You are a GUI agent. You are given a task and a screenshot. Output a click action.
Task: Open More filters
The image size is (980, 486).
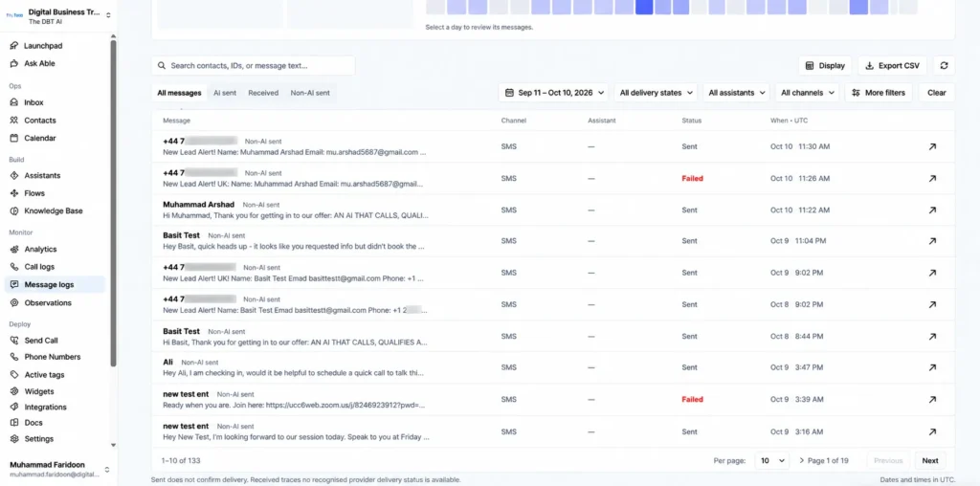(879, 93)
